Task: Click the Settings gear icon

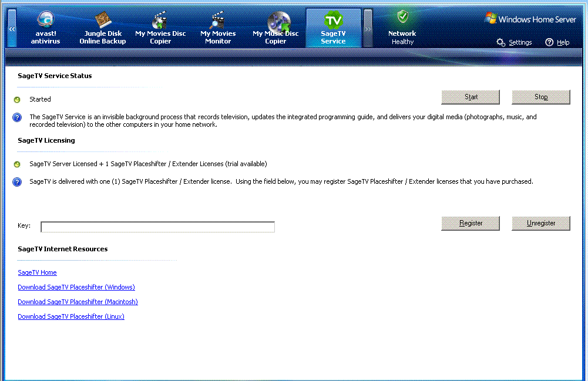Action: click(500, 42)
